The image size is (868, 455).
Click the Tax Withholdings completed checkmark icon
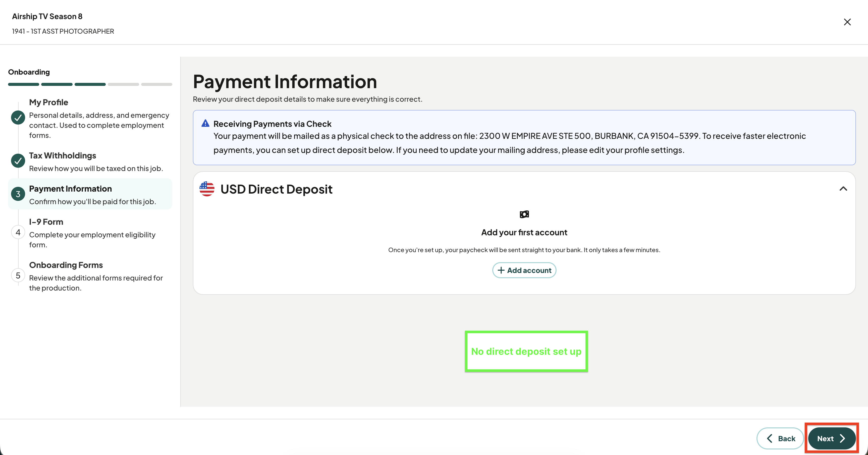pos(18,161)
